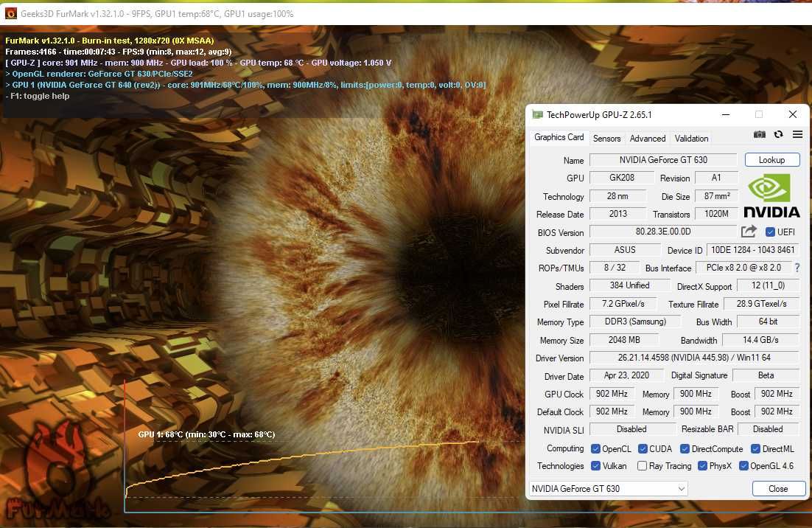Screen dimensions: 812x528
Task: Click the Die Size value 87 mm²
Action: (716, 196)
